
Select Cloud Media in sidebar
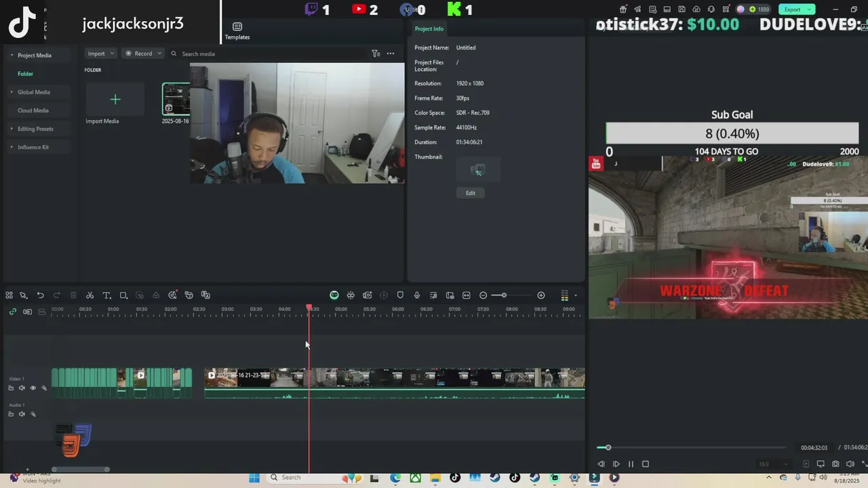(33, 110)
